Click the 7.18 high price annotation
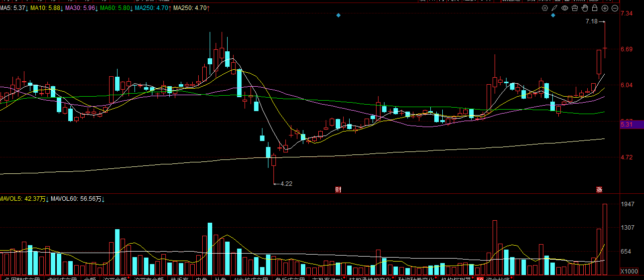Image resolution: width=644 pixels, height=280 pixels. (592, 21)
